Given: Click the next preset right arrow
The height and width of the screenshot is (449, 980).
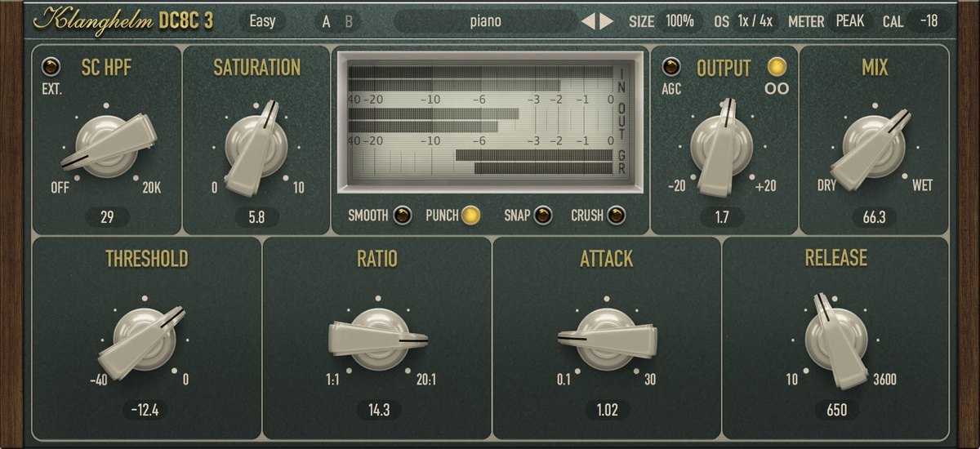Looking at the screenshot, I should pyautogui.click(x=606, y=21).
